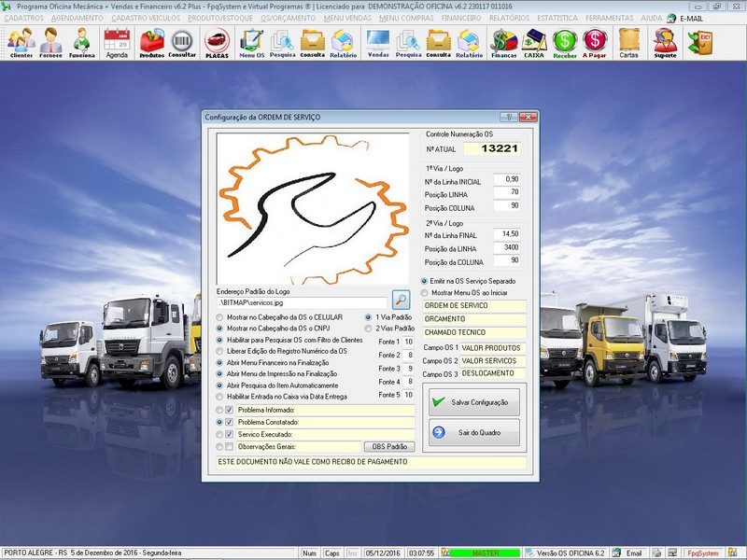Toggle Habilitar Entrada no Caixa via Data Entrega

click(x=219, y=397)
